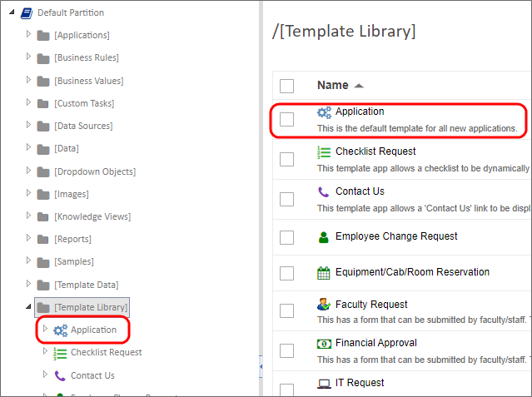This screenshot has height=397, width=532.
Task: Click the panel splitter collapse handle
Action: point(260,366)
